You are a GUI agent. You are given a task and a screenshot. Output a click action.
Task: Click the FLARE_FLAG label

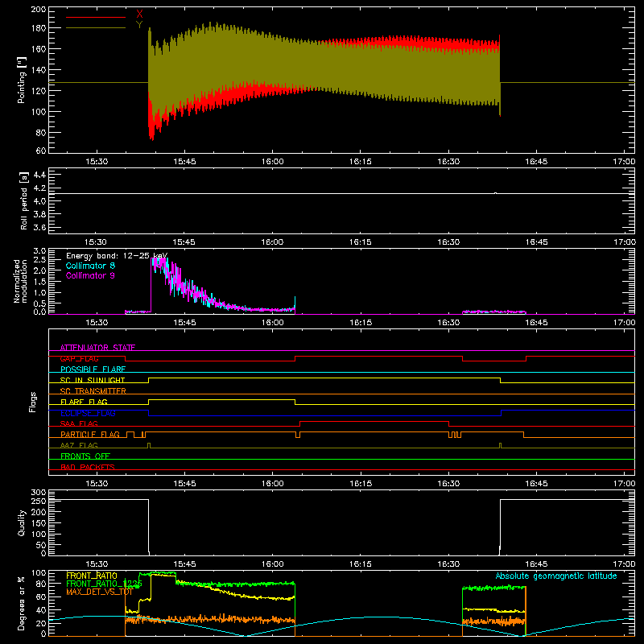click(x=84, y=402)
